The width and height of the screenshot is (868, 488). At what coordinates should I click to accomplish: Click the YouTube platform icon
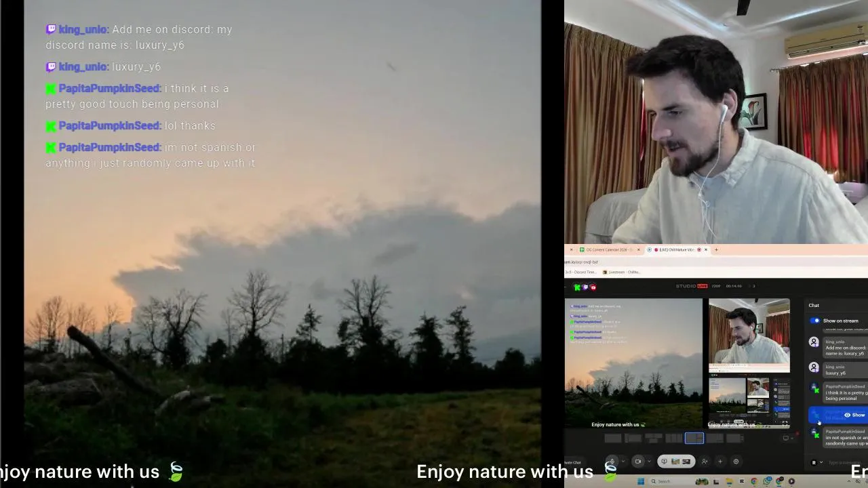point(593,287)
